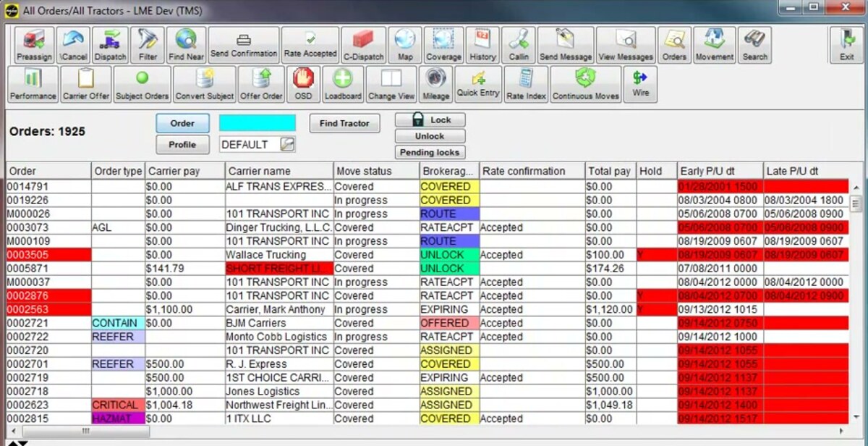This screenshot has width=868, height=446.
Task: Mark Rate Accepted from toolbar
Action: pyautogui.click(x=310, y=45)
